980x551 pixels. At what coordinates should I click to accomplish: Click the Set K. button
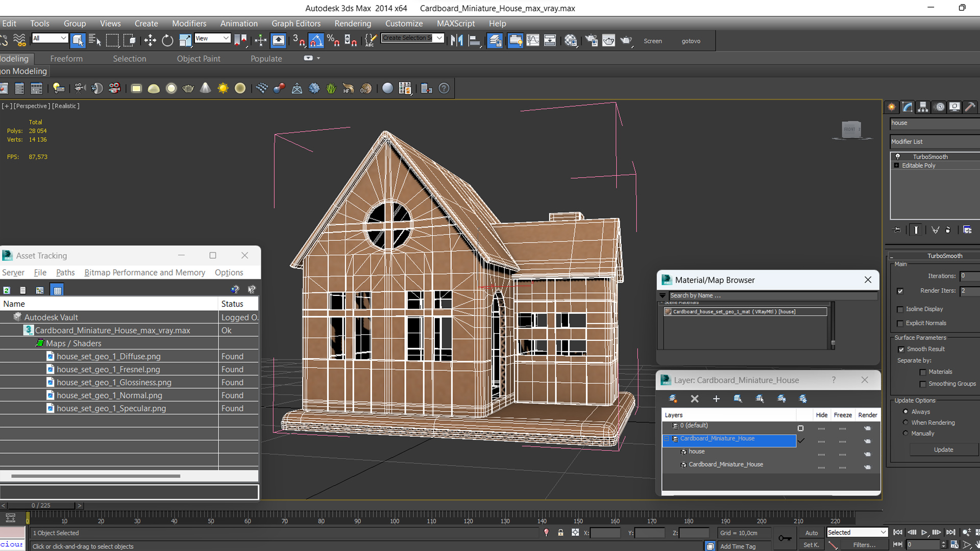click(x=811, y=545)
